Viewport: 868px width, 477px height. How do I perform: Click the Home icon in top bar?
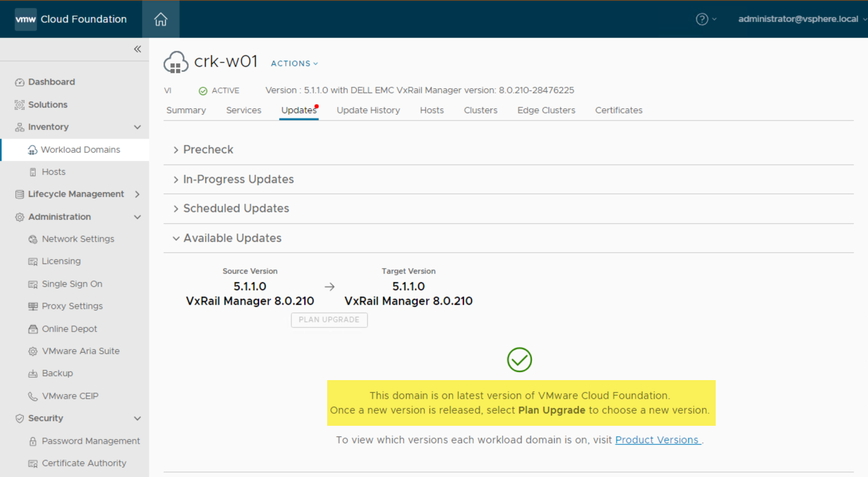point(161,19)
